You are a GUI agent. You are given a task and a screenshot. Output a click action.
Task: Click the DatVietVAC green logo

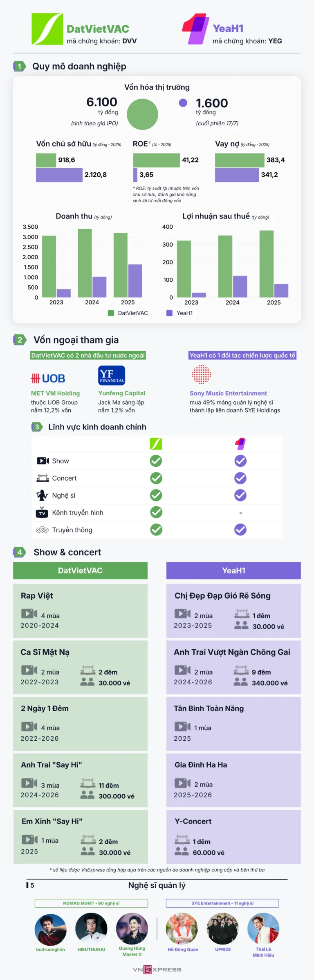point(47,29)
